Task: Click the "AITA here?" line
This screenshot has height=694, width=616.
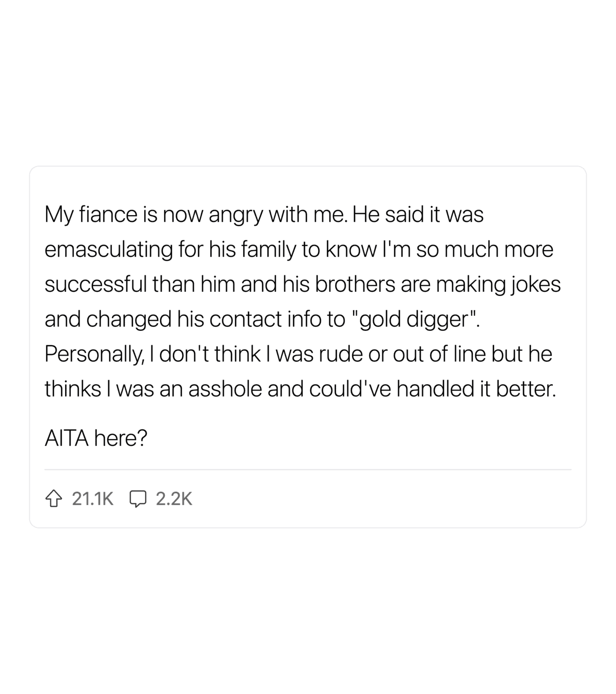Action: tap(96, 438)
